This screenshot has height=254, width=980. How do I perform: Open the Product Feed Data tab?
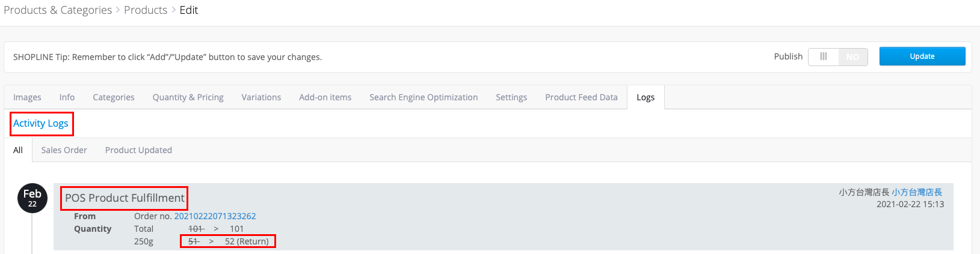(581, 97)
